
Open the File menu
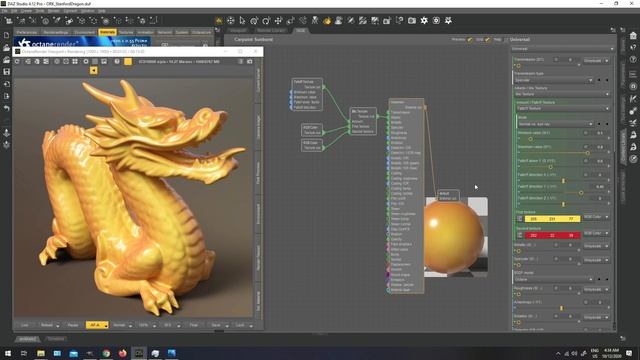click(x=4, y=11)
